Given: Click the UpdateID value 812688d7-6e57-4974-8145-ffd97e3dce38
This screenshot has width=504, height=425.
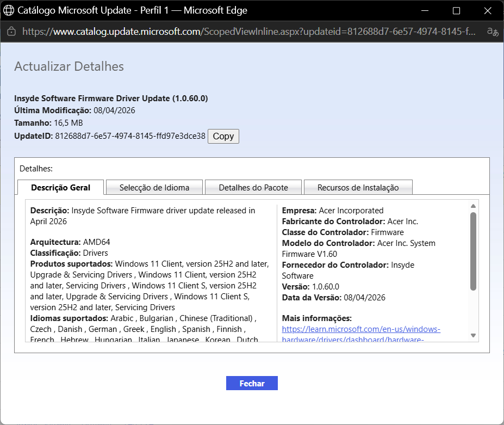Looking at the screenshot, I should pyautogui.click(x=130, y=136).
